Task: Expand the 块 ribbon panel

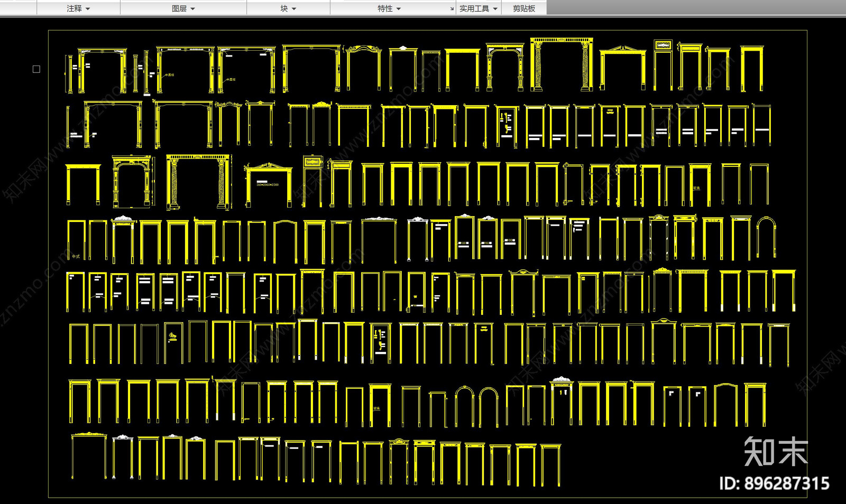Action: [x=288, y=8]
